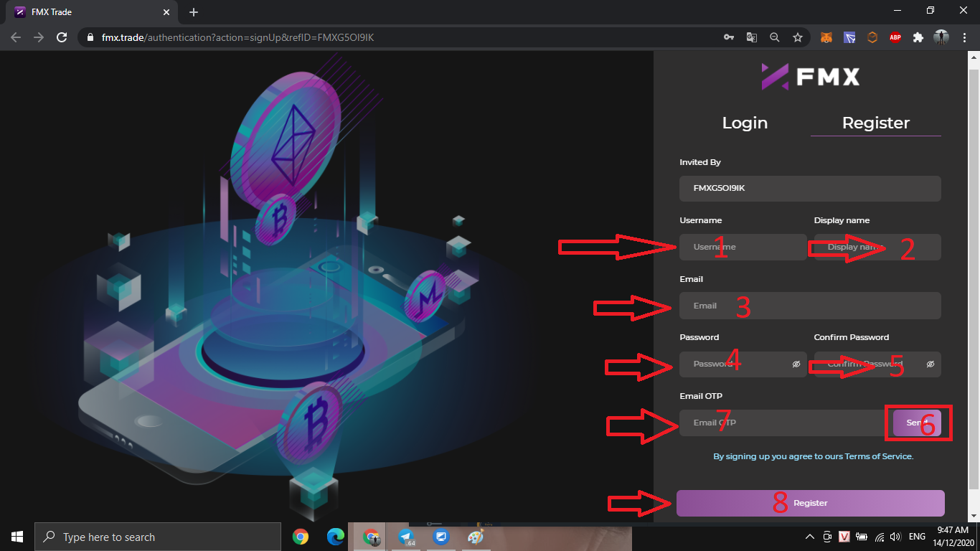This screenshot has height=551, width=980.
Task: Switch to Chrome with profile photo badge
Action: click(371, 537)
